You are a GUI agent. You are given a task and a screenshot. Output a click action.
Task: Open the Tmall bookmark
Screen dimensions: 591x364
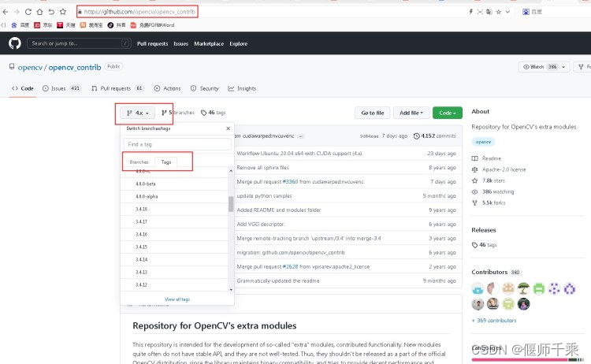[x=66, y=25]
